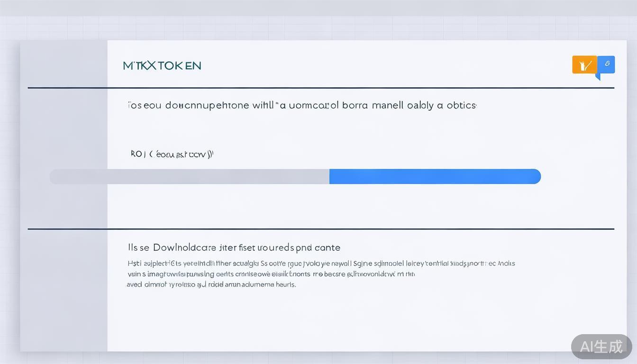The height and width of the screenshot is (364, 637).
Task: Click the "Ils se Downlnoldcare" subheading
Action: pyautogui.click(x=234, y=247)
